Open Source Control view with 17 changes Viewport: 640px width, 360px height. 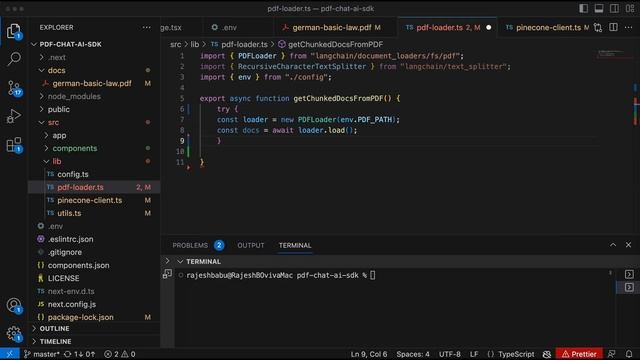(14, 88)
